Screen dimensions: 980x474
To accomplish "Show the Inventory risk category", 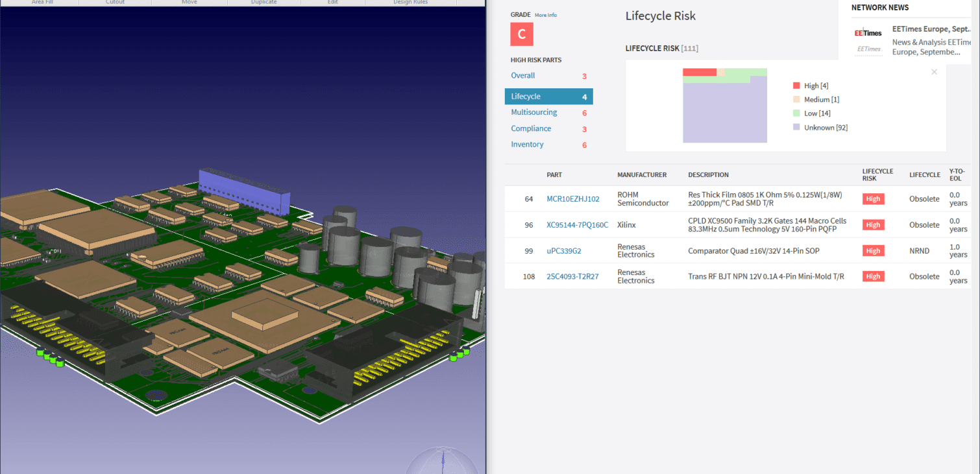I will [x=527, y=145].
